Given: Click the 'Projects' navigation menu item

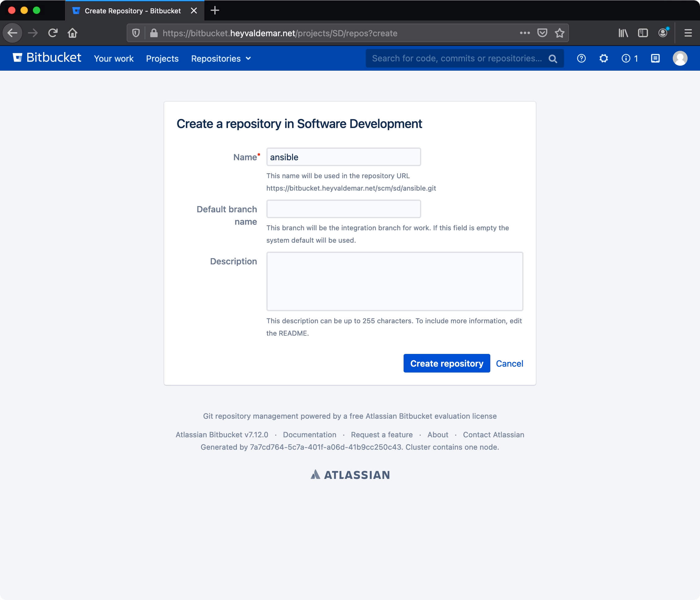Looking at the screenshot, I should 163,58.
